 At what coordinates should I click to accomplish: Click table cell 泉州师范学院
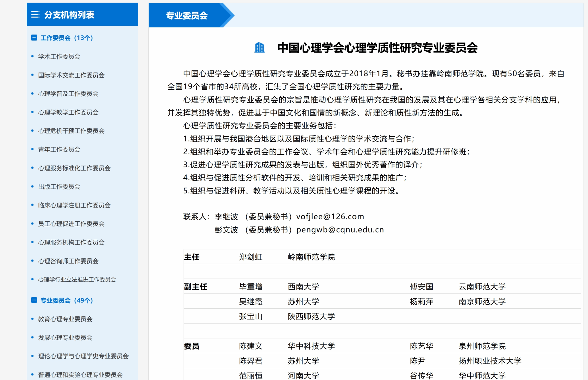coord(482,346)
